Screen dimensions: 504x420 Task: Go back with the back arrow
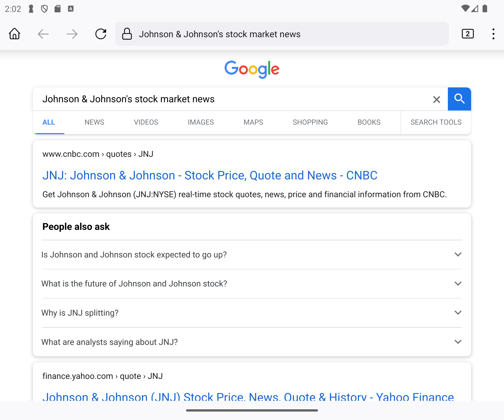(x=43, y=34)
